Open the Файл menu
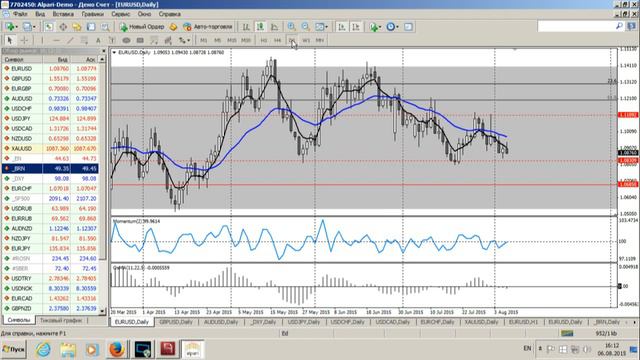The width and height of the screenshot is (640, 360). click(x=20, y=14)
